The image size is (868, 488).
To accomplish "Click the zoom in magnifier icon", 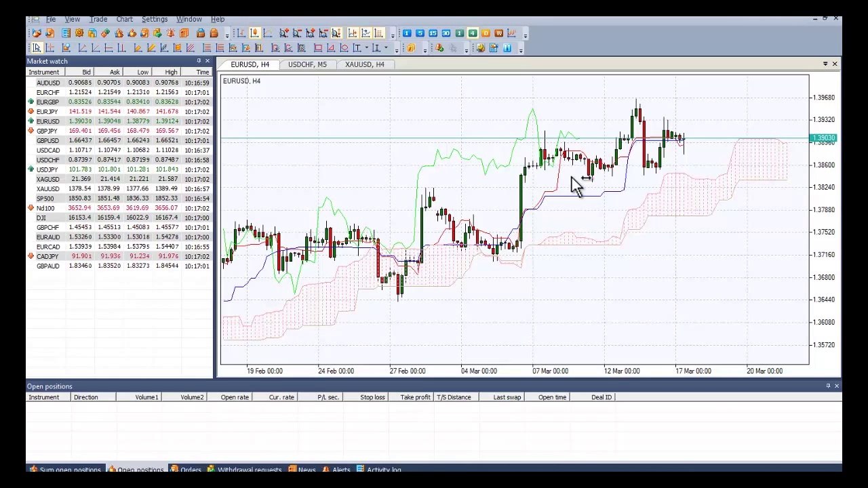I will [x=283, y=33].
